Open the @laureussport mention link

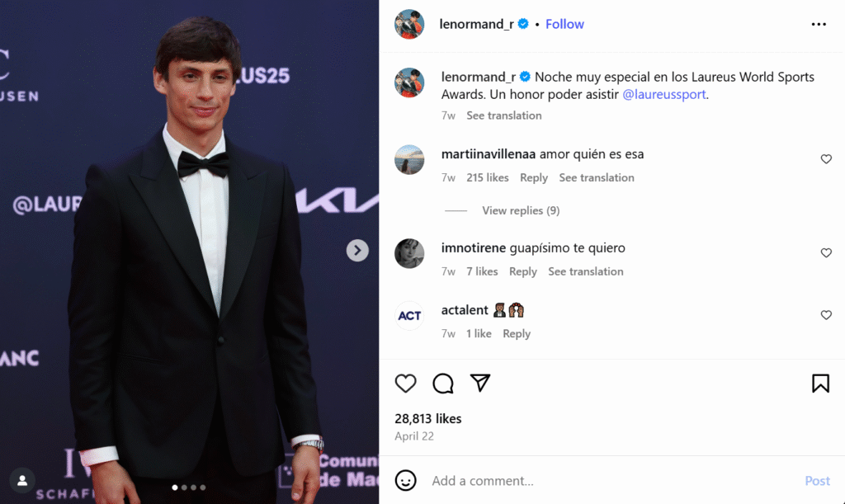(664, 94)
